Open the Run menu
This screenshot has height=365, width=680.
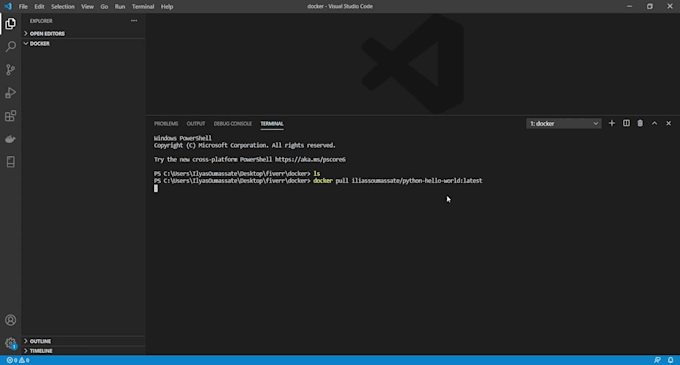click(120, 7)
